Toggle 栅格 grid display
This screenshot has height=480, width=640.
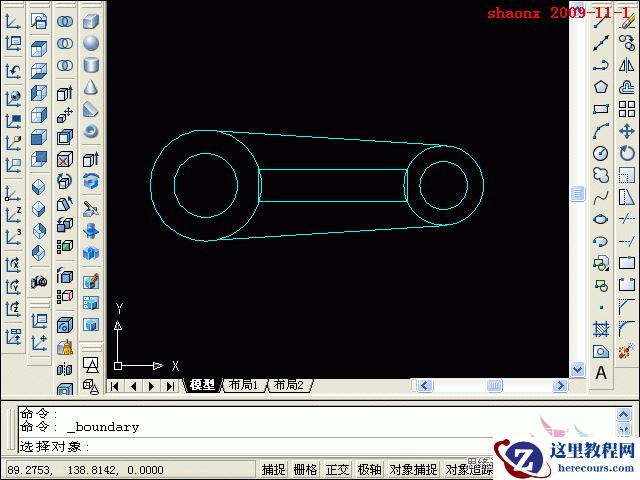[305, 469]
